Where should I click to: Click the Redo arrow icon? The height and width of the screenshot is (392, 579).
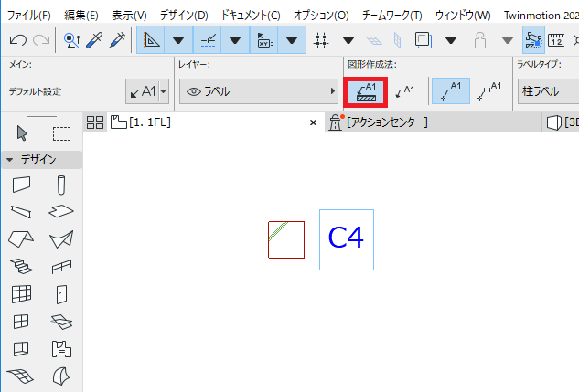(41, 40)
